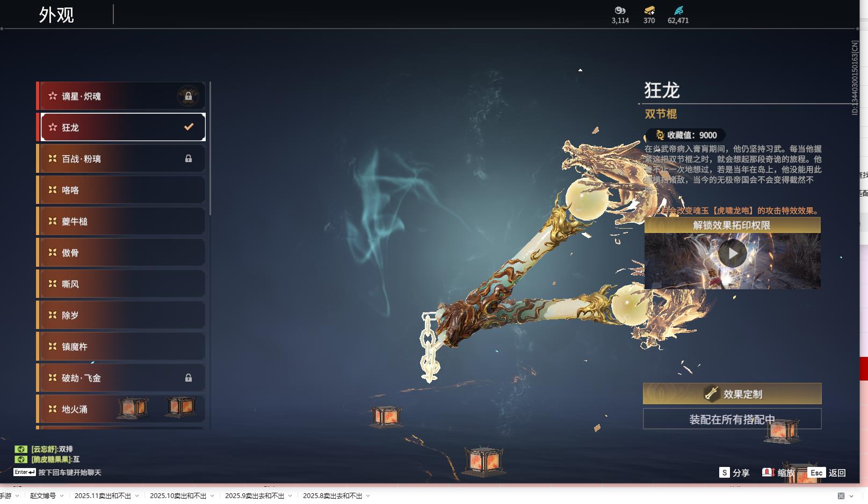Toggle the checkmark on the 狂龙 skin

click(189, 127)
